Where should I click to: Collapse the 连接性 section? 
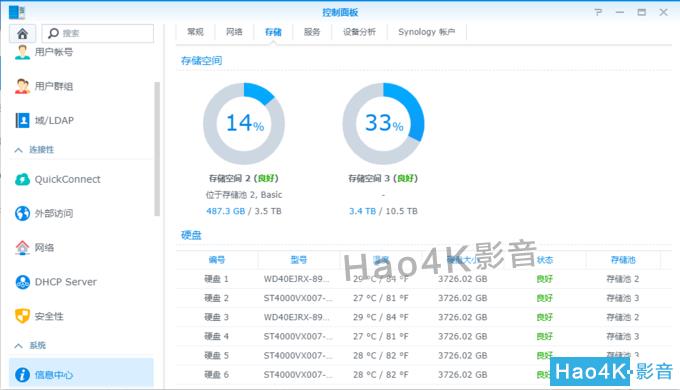18,150
